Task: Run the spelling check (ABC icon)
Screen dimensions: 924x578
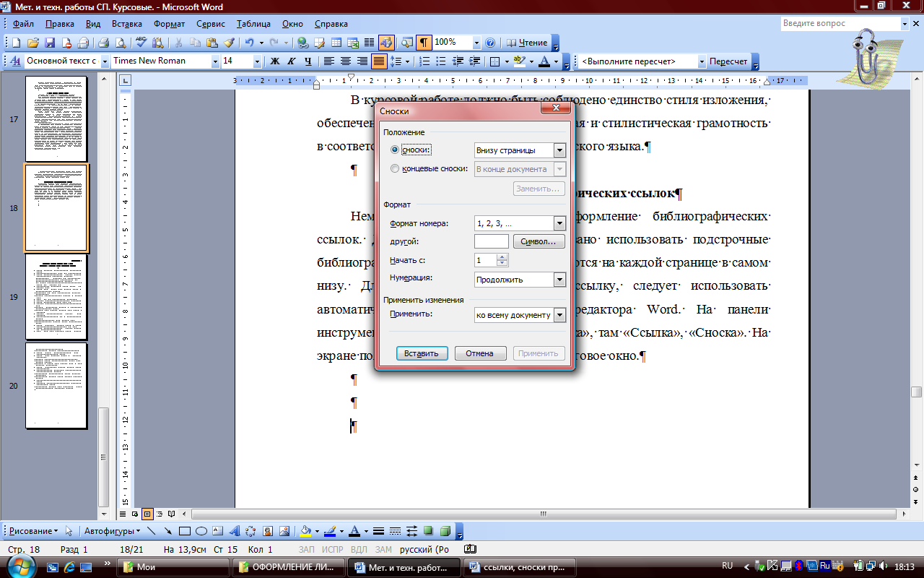Action: coord(141,43)
